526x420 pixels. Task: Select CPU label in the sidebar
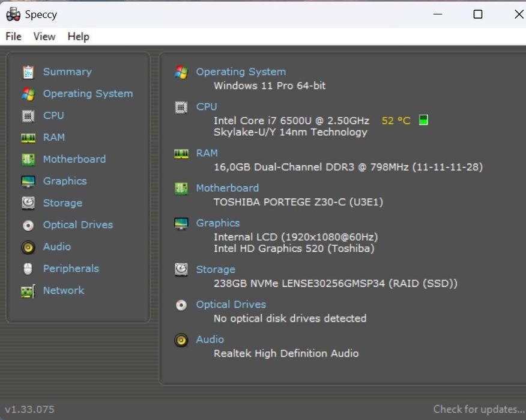[x=53, y=115]
